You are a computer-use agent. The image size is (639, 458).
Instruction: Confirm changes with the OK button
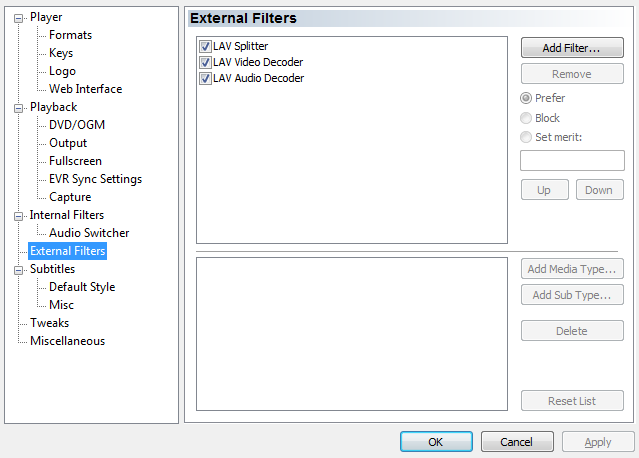tap(436, 442)
